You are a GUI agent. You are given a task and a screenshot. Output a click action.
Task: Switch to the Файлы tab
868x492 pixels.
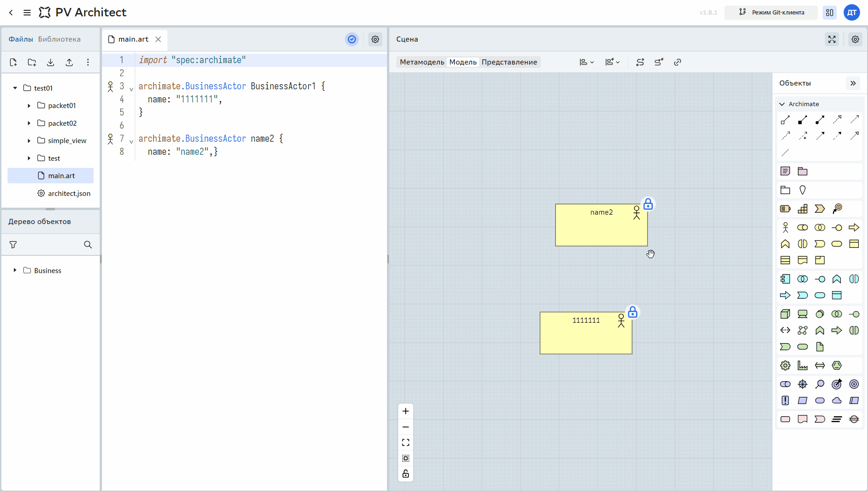21,39
